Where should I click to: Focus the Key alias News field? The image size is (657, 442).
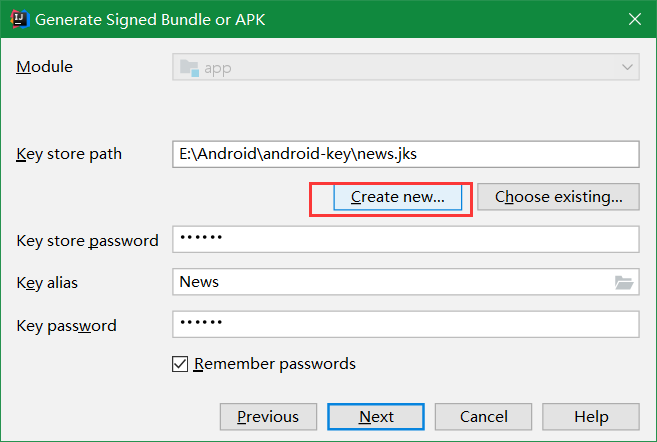tap(406, 282)
